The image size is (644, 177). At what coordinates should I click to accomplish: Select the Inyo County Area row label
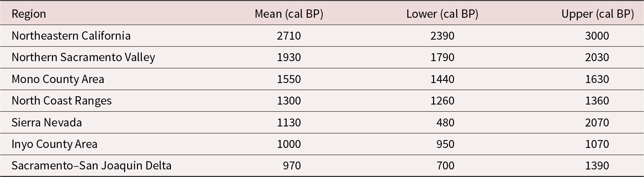click(54, 144)
